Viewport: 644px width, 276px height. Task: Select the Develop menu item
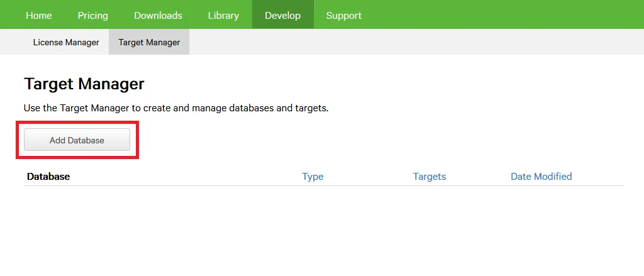pos(282,15)
